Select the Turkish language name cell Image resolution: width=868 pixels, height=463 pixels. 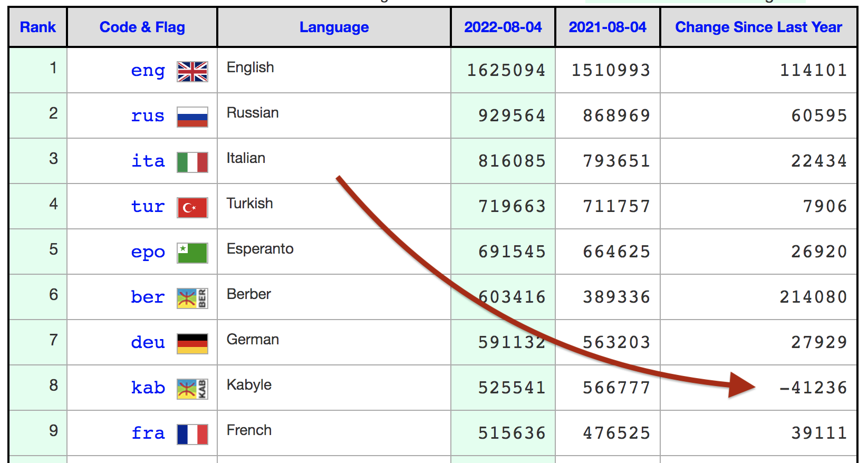pos(334,206)
